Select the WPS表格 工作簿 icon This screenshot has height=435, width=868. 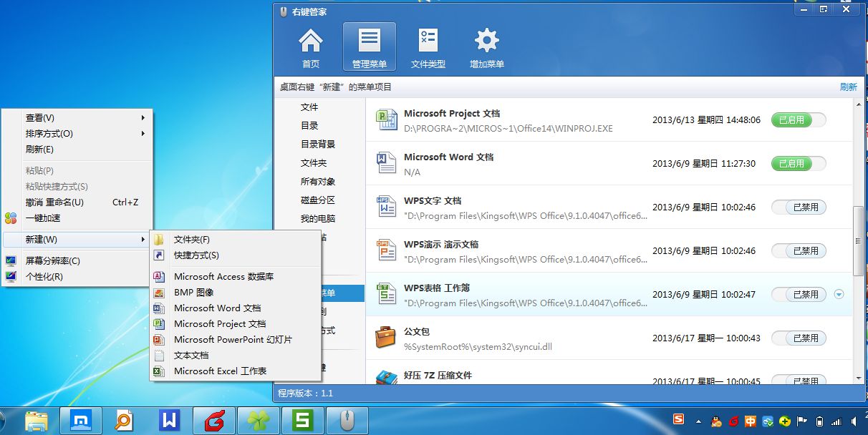[x=387, y=295]
